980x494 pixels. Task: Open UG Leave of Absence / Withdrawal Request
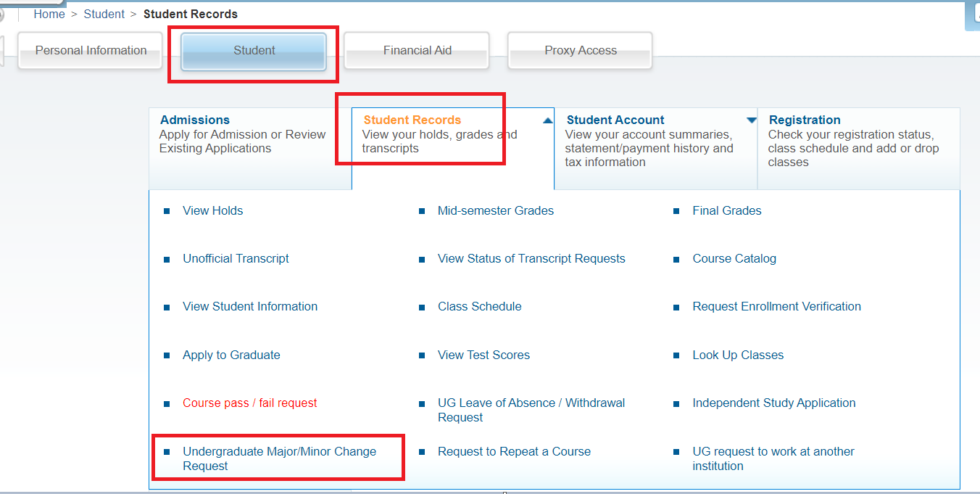(x=531, y=410)
